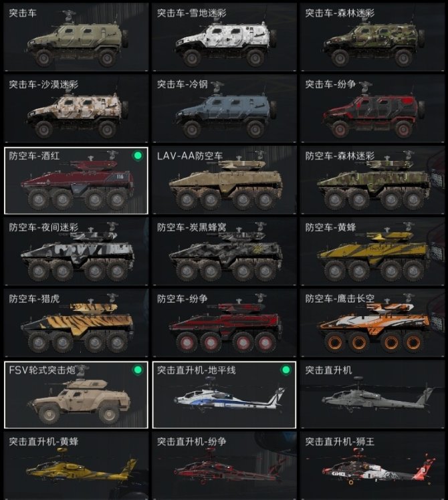
Task: Select the blue 突击车-冷钢 skin
Action: coord(224,109)
